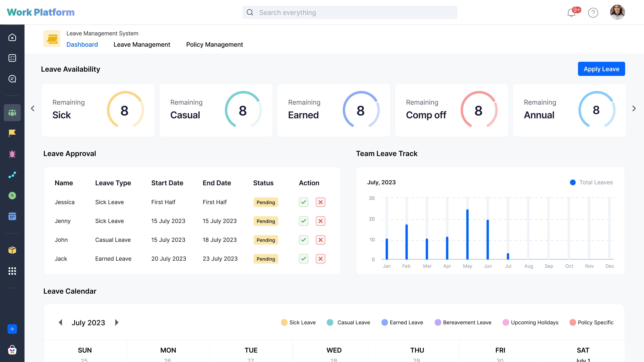Screen dimensions: 644x362
Task: Open the help question mark icon
Action: (593, 12)
